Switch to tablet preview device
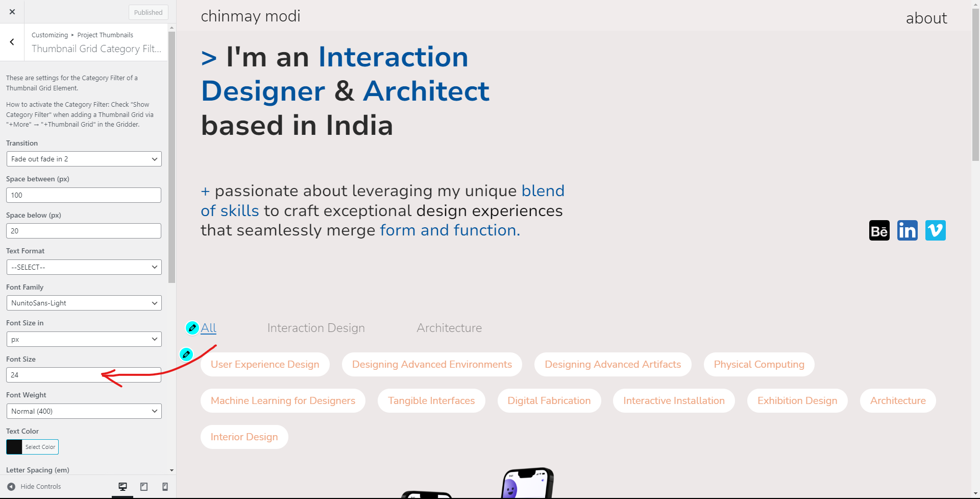The width and height of the screenshot is (980, 499). 144,487
